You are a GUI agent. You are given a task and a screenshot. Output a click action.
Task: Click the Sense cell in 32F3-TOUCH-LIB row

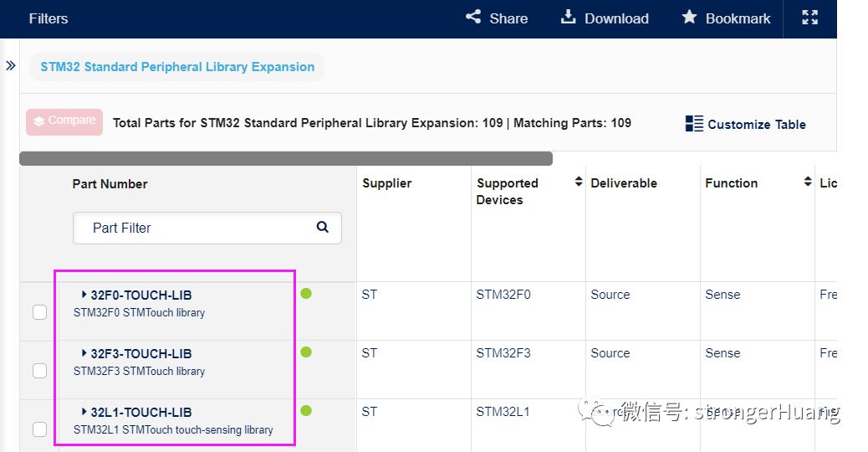click(722, 353)
